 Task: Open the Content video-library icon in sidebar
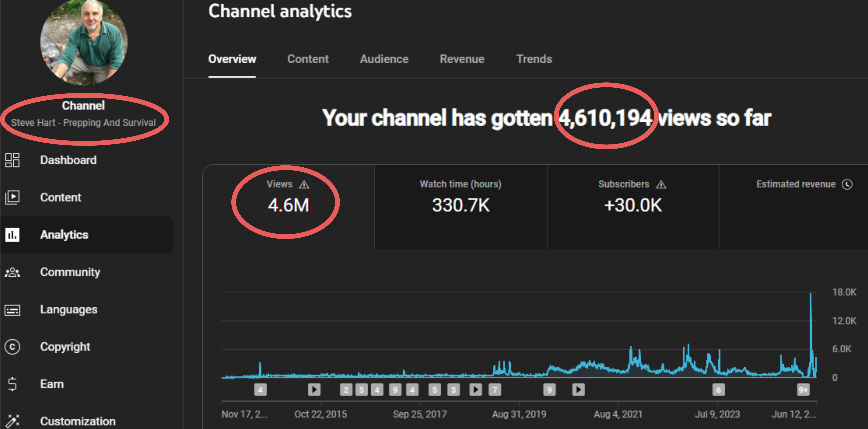click(13, 197)
